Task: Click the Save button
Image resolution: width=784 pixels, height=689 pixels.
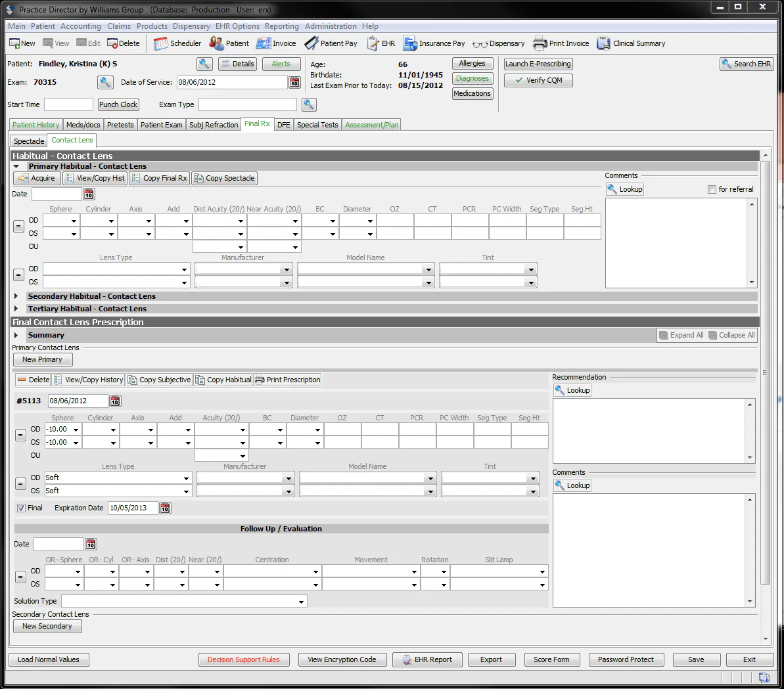Action: pos(696,659)
